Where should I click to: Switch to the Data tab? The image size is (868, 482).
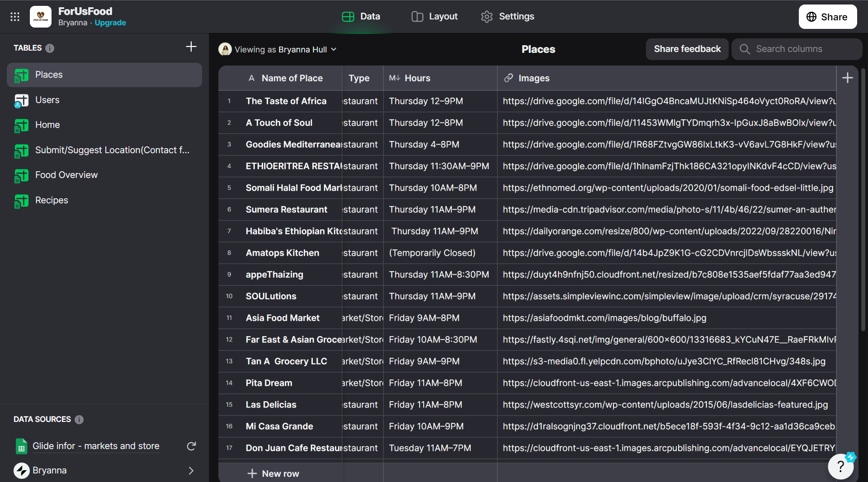coord(361,17)
